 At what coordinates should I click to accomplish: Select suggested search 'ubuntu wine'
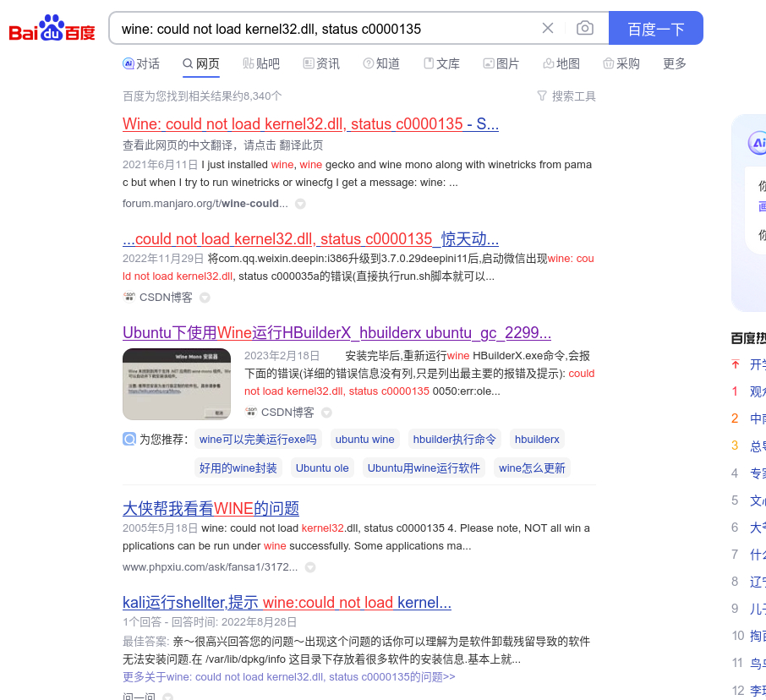[x=365, y=439]
